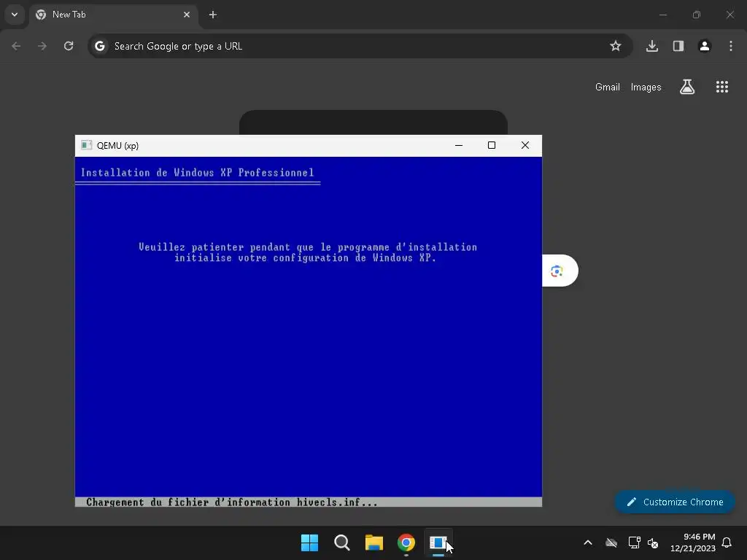Screen dimensions: 747x560
Task: Open network settings tray icon
Action: tap(634, 542)
